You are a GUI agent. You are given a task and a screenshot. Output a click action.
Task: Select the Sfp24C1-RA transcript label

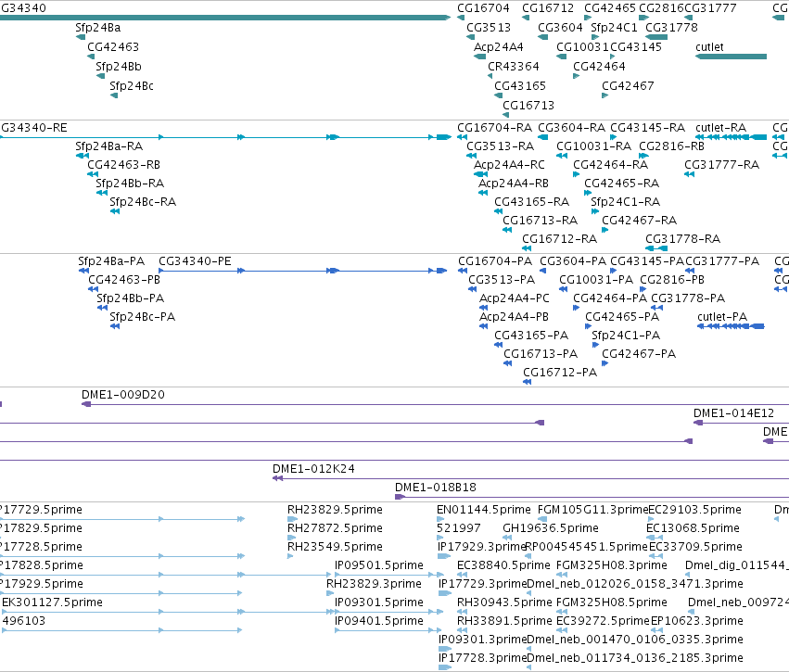coord(626,202)
